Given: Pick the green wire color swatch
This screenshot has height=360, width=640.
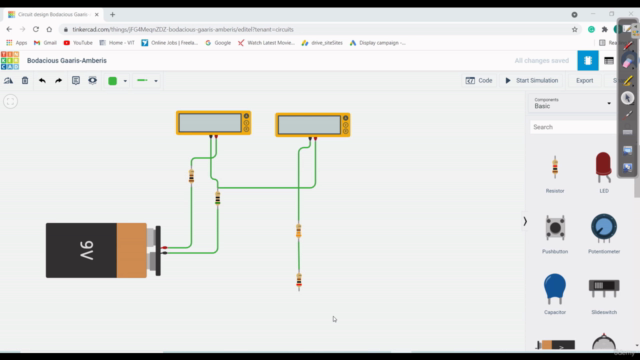Looking at the screenshot, I should point(113,81).
